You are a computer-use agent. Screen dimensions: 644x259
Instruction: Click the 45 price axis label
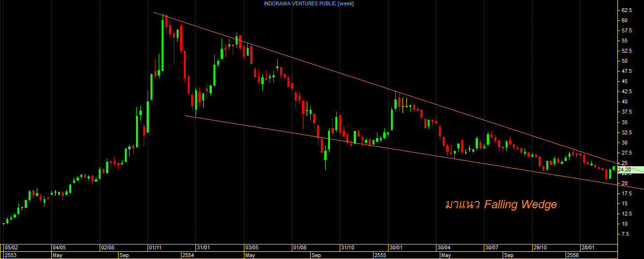pyautogui.click(x=625, y=81)
